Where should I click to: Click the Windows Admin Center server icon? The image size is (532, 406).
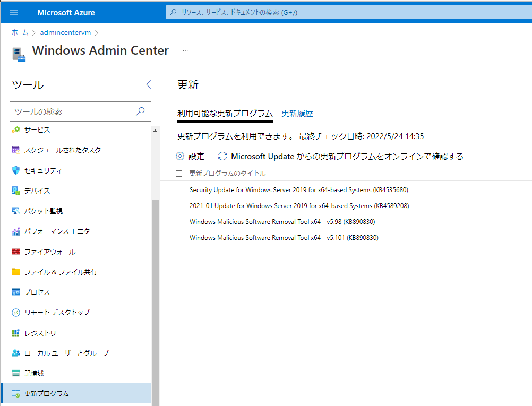pos(19,55)
